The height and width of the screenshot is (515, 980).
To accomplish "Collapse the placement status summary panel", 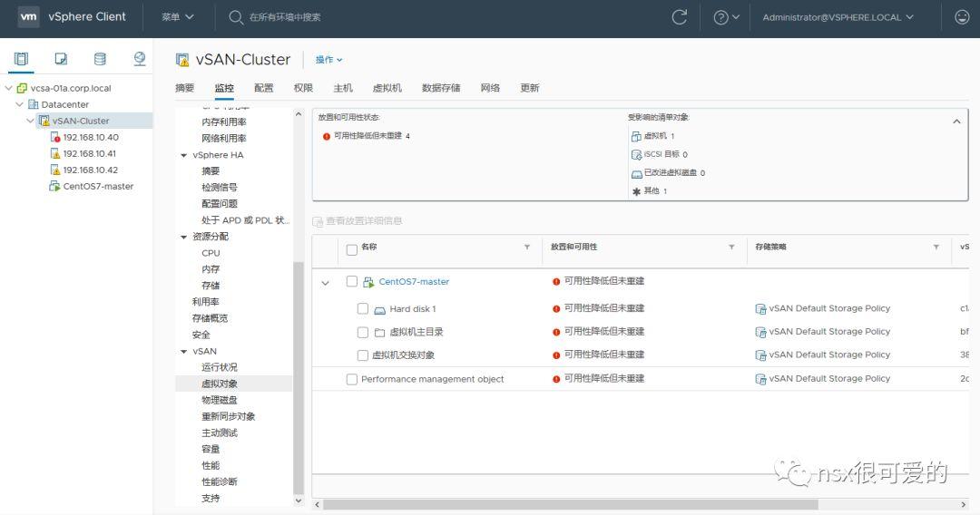I will [956, 121].
